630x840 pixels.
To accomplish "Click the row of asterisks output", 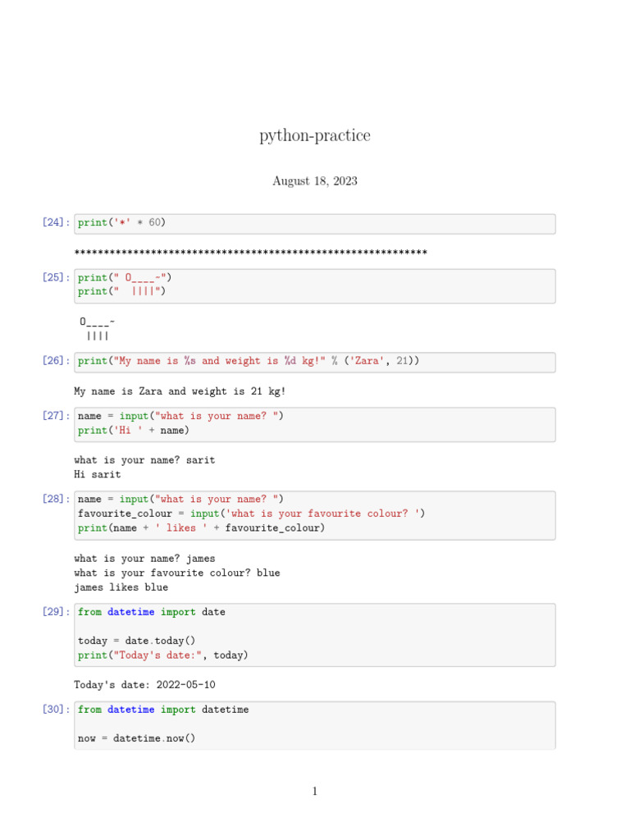I will tap(250, 252).
